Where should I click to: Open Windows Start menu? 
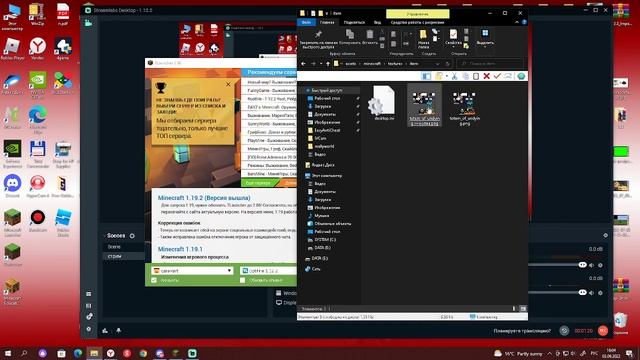tap(7, 353)
